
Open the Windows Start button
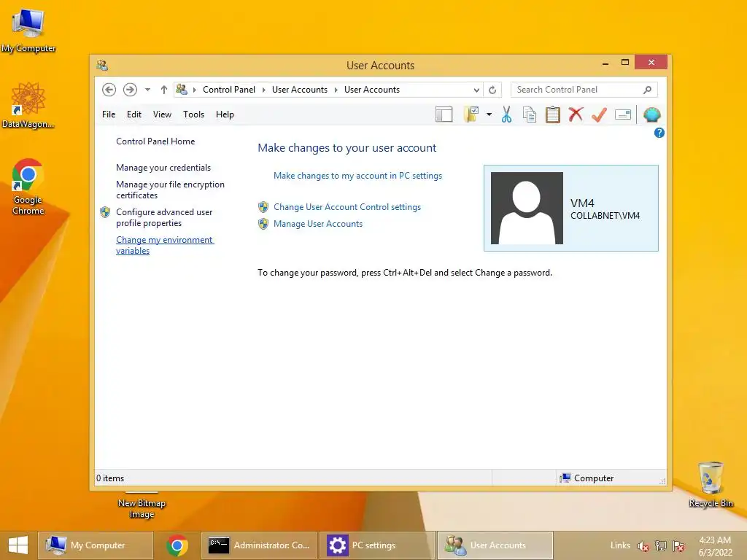tap(18, 545)
